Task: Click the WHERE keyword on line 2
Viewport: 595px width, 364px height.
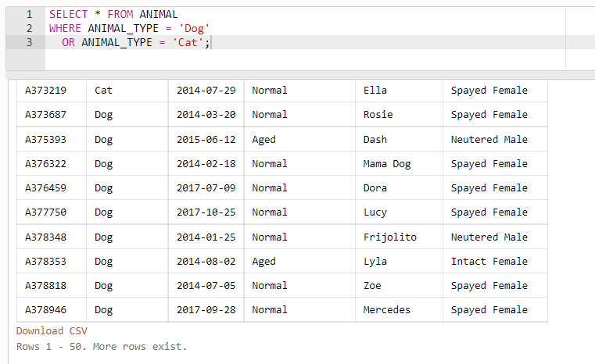Action: [65, 28]
